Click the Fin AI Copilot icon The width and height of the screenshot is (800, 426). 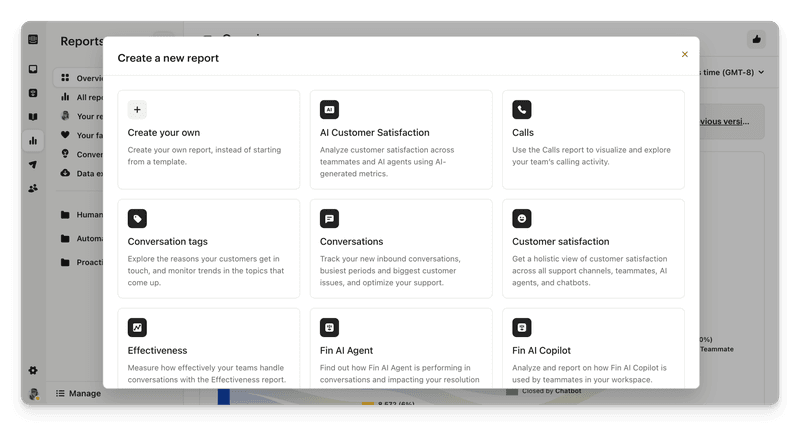tap(521, 328)
